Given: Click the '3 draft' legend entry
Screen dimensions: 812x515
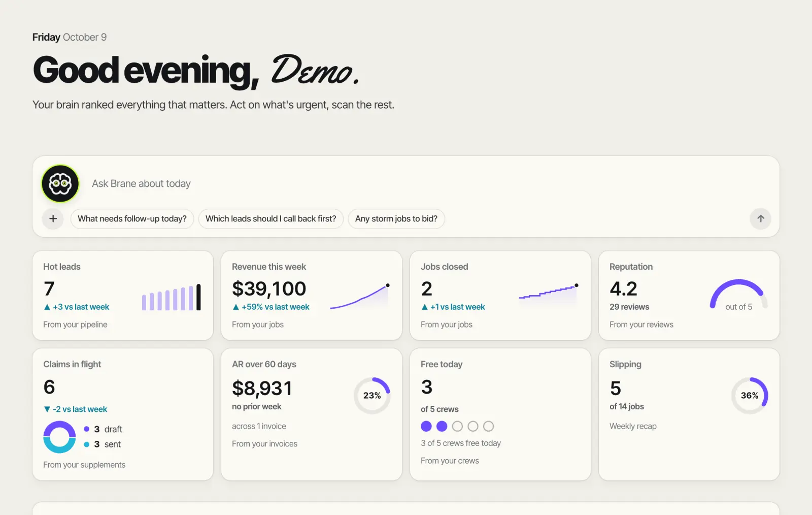Looking at the screenshot, I should pos(103,429).
